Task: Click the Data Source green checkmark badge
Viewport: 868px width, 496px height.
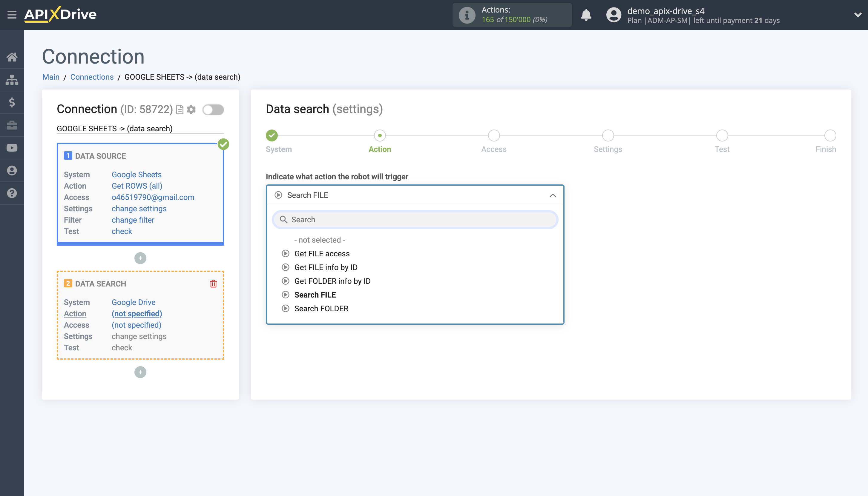Action: 223,144
